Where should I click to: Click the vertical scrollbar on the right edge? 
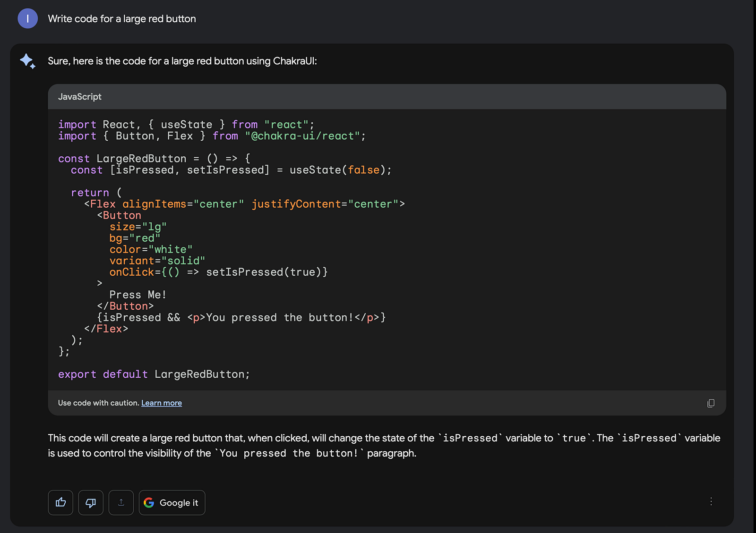click(x=755, y=266)
